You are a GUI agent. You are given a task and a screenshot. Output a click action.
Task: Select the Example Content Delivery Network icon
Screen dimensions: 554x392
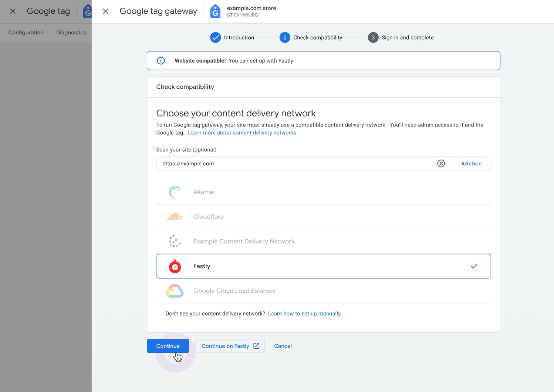(x=175, y=241)
